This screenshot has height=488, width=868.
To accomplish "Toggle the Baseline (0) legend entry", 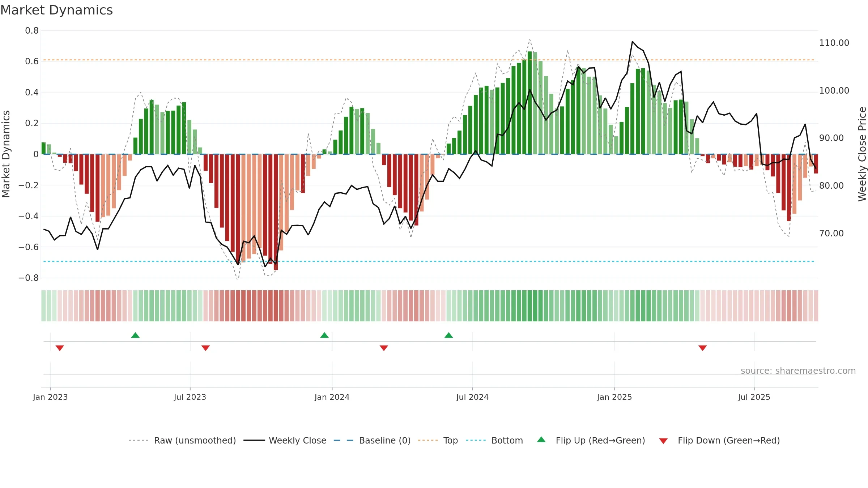I will (372, 440).
